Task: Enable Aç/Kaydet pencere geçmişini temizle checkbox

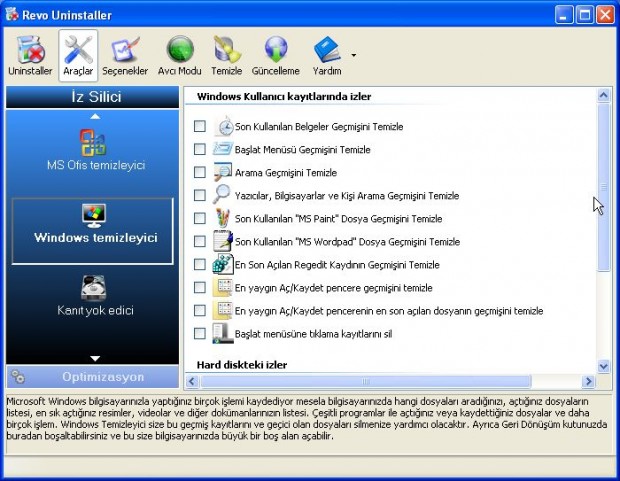Action: tap(200, 287)
